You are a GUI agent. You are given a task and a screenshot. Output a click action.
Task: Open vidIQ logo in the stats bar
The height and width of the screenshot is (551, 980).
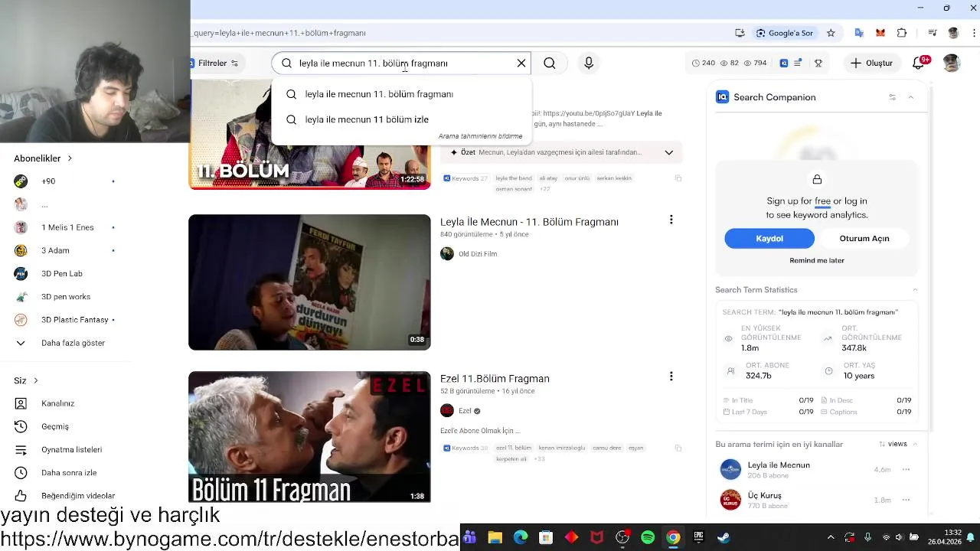[783, 63]
